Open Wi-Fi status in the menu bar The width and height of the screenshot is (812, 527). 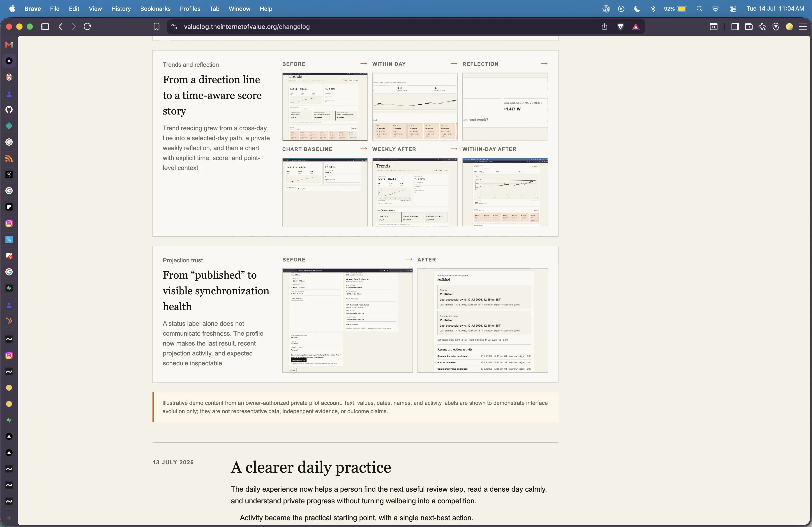(x=715, y=9)
